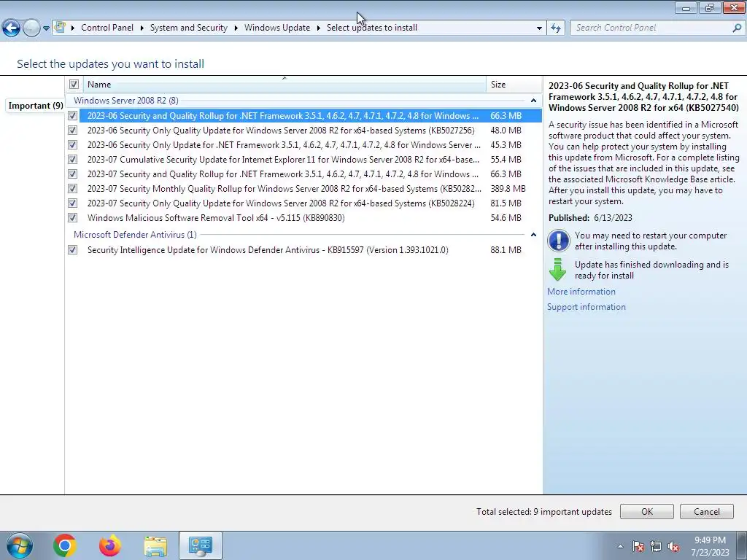Open the address bar history dropdown
This screenshot has width=747, height=560.
pos(539,28)
